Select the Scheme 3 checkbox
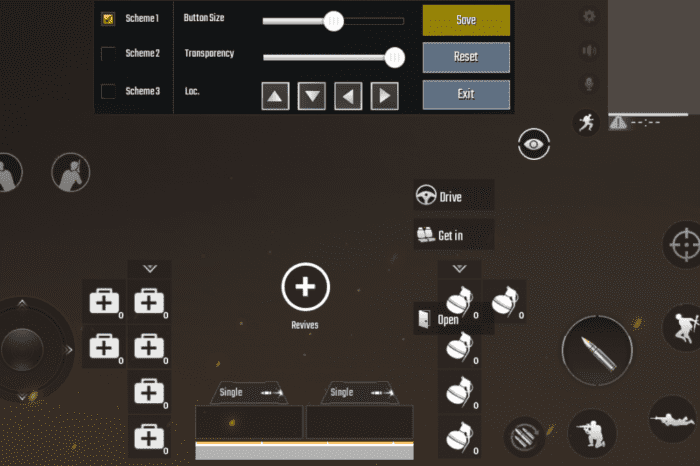 click(x=109, y=91)
